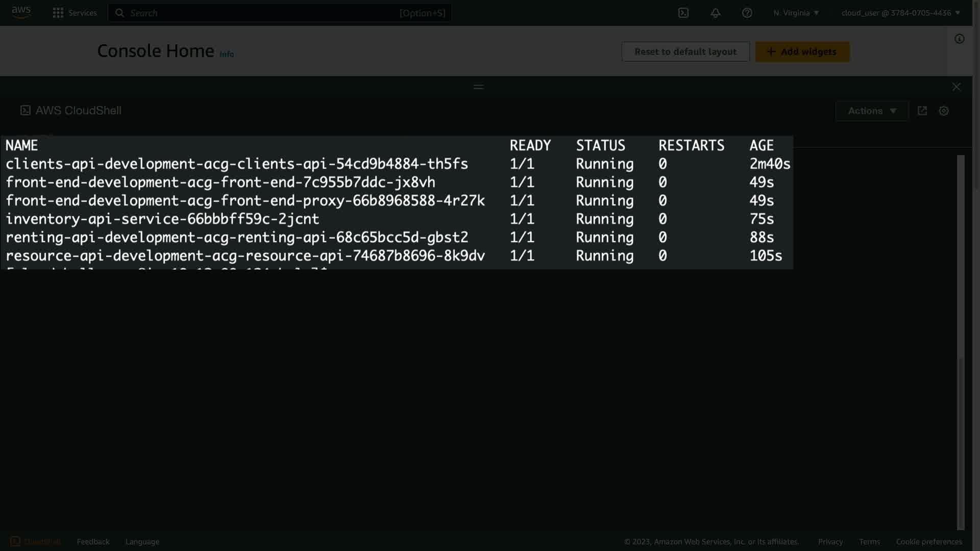Expand the cloud_user account menu
This screenshot has height=551, width=980.
(x=900, y=13)
